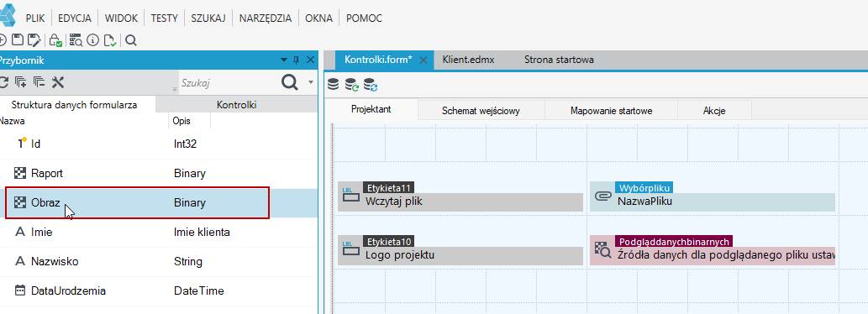The image size is (868, 314).
Task: Click the 'Int32' description cell
Action: tap(186, 144)
